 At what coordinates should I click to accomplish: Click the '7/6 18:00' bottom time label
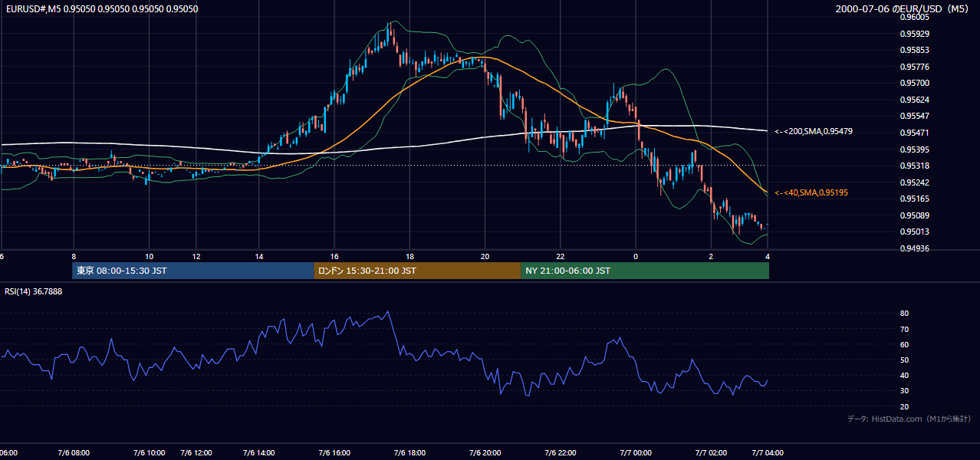pyautogui.click(x=409, y=453)
